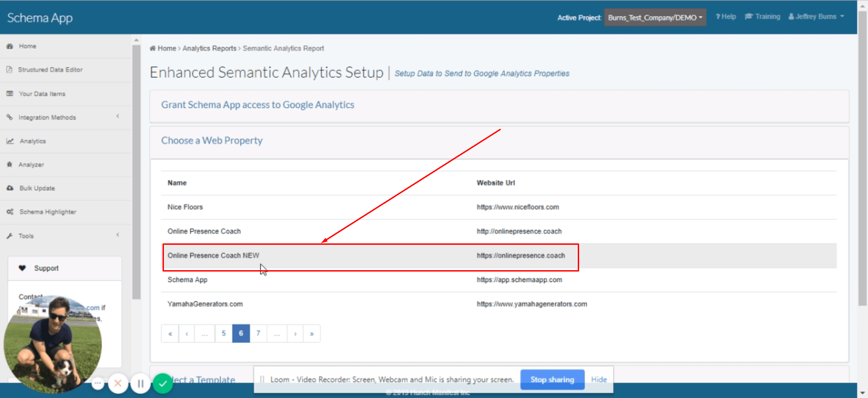Click the Training graduation cap icon
This screenshot has height=398, width=868.
pos(749,16)
